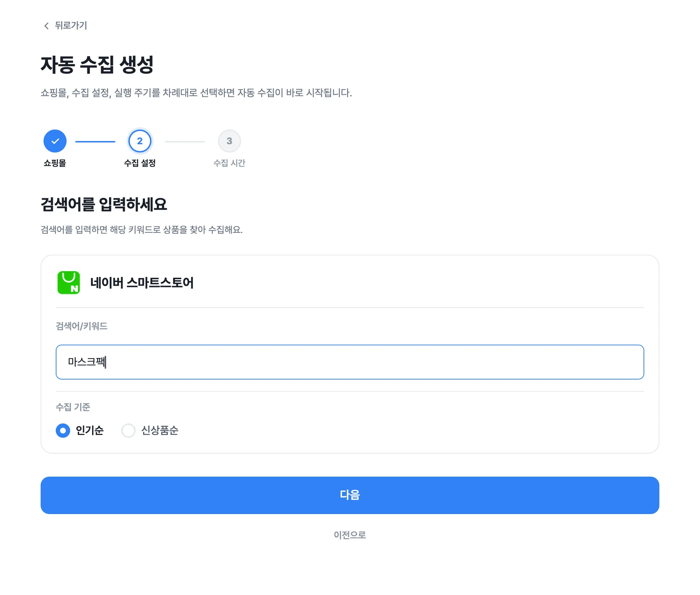Select step 2 circle 수집 설정
This screenshot has height=595, width=700.
[140, 141]
